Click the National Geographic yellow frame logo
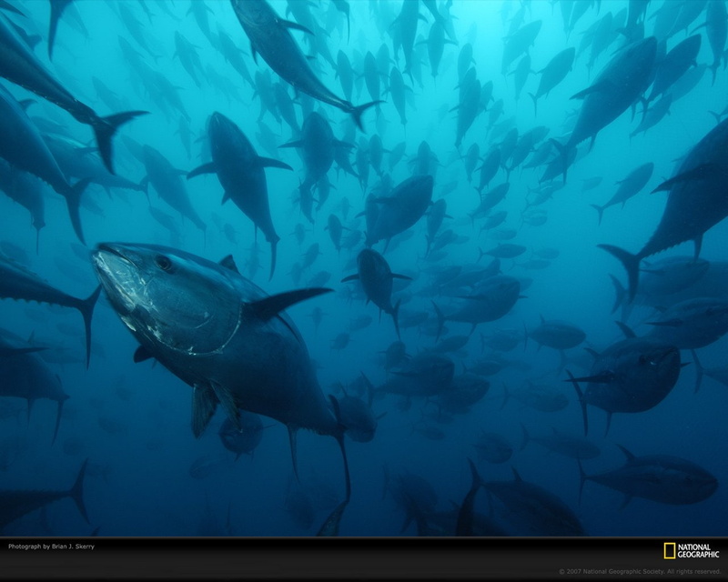The width and height of the screenshot is (728, 582). [x=669, y=551]
